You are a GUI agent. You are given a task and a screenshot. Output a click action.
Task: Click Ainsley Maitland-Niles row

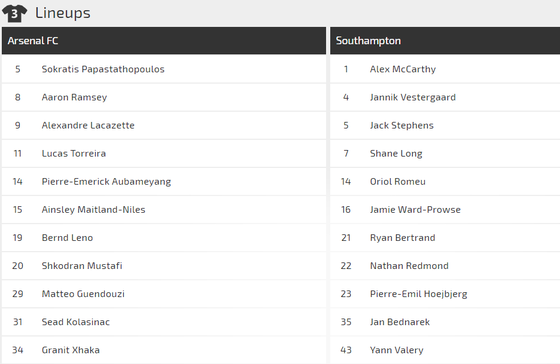pos(164,210)
